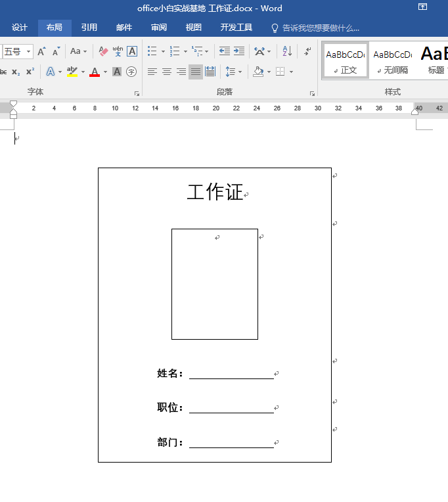This screenshot has width=448, height=502.
Task: Toggle character shading (gray A)
Action: point(117,72)
